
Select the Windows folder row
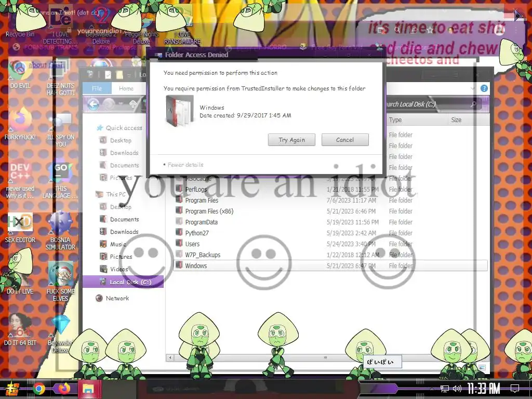coord(331,265)
